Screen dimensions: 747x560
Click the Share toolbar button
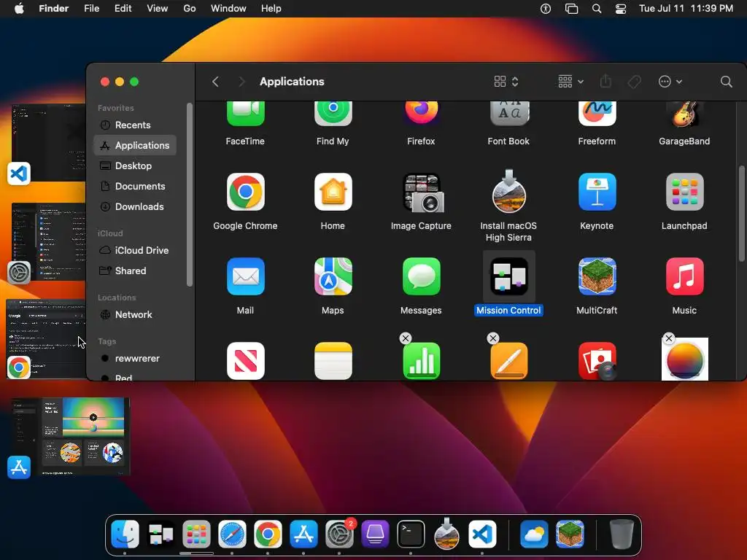click(x=605, y=82)
